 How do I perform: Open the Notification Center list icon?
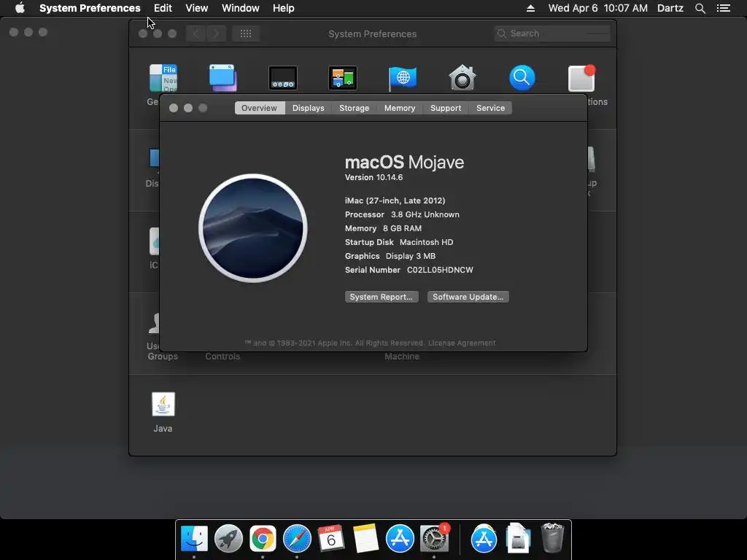723,8
